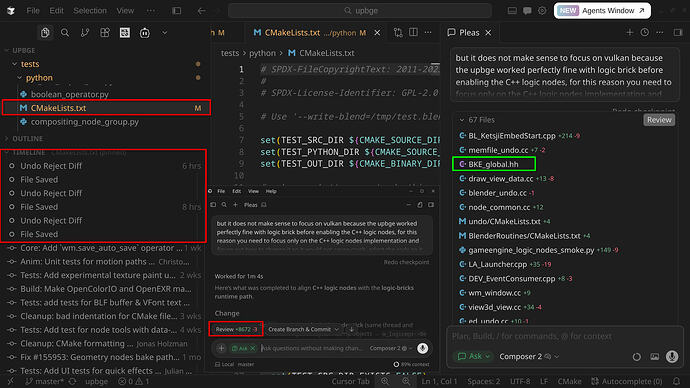
Task: Open the Agents Window button
Action: (x=602, y=11)
